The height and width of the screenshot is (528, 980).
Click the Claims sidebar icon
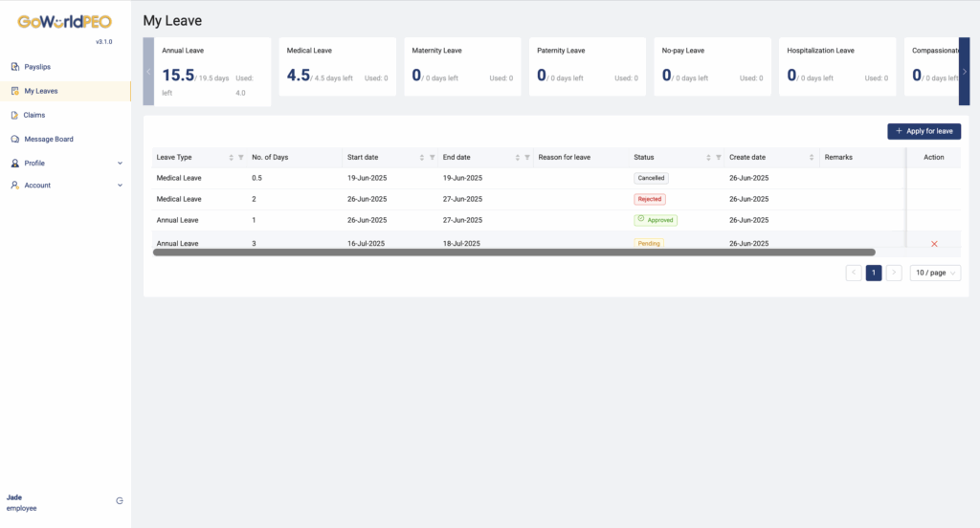tap(14, 115)
